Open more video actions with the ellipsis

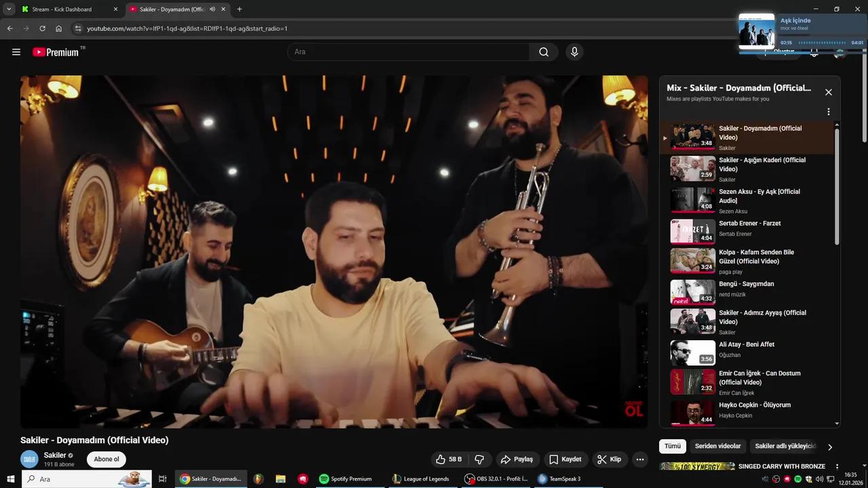639,459
